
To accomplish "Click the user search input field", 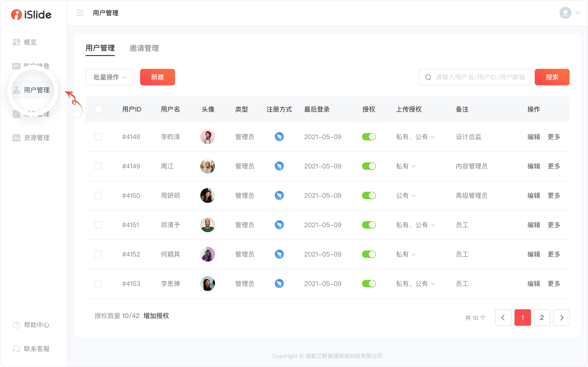I will (x=479, y=77).
